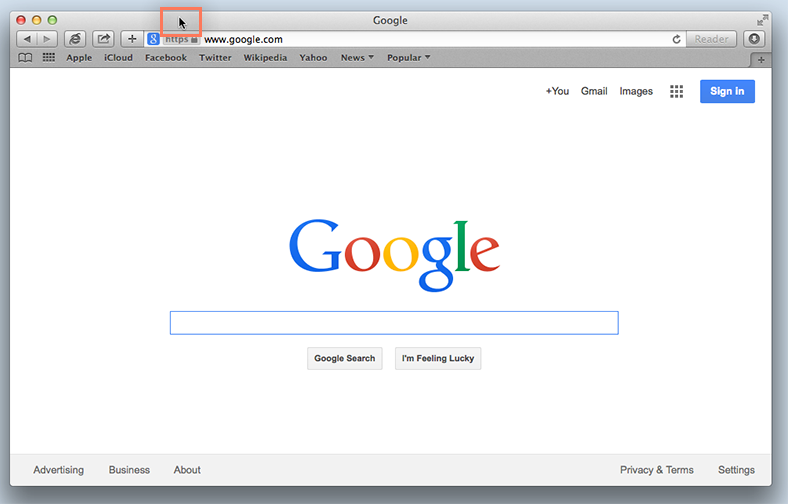Go back with the back arrow button
788x504 pixels.
pos(27,39)
